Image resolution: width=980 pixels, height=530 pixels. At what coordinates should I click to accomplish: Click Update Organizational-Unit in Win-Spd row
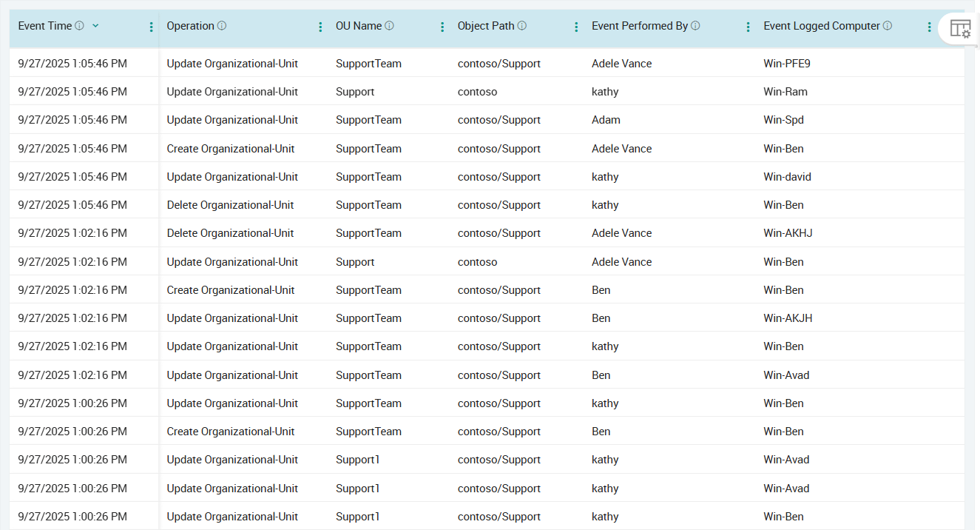click(x=232, y=120)
